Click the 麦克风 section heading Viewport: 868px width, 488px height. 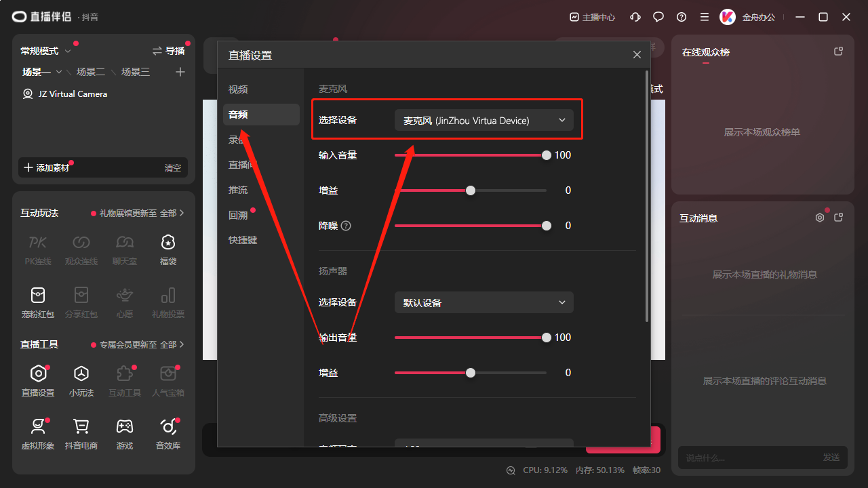(333, 89)
